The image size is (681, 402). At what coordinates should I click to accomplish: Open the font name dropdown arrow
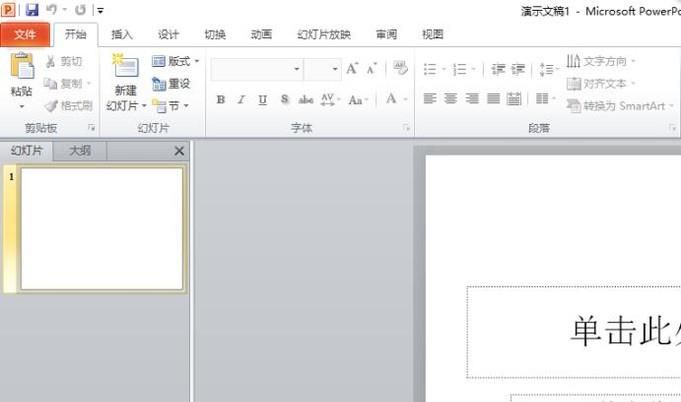297,69
